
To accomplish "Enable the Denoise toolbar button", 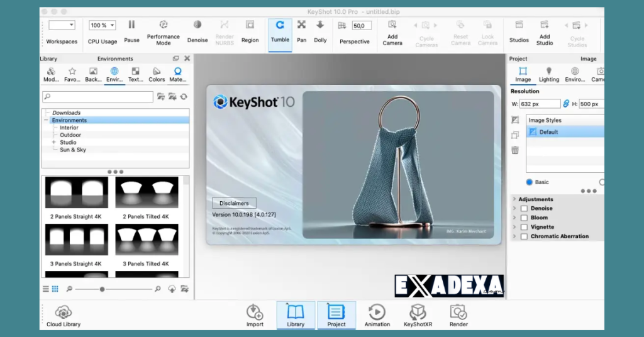I will [x=197, y=31].
